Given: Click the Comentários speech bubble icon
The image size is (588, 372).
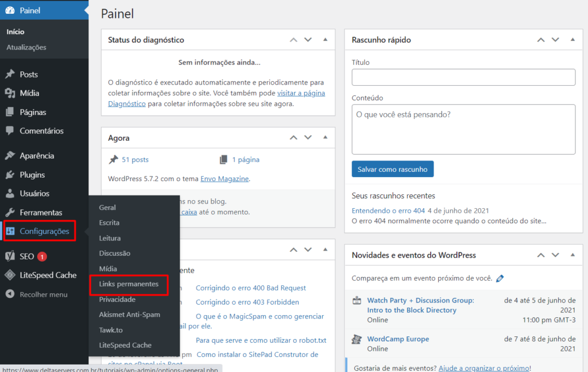Looking at the screenshot, I should [x=10, y=131].
